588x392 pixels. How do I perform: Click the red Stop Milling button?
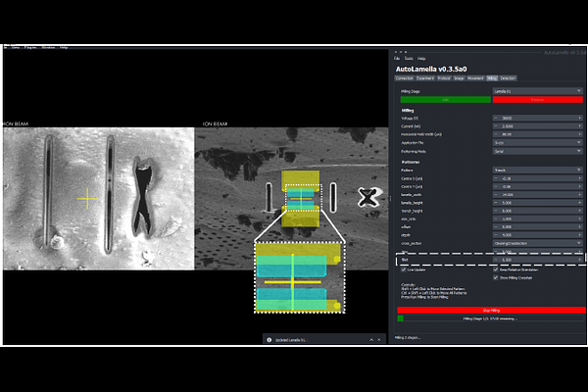(491, 311)
